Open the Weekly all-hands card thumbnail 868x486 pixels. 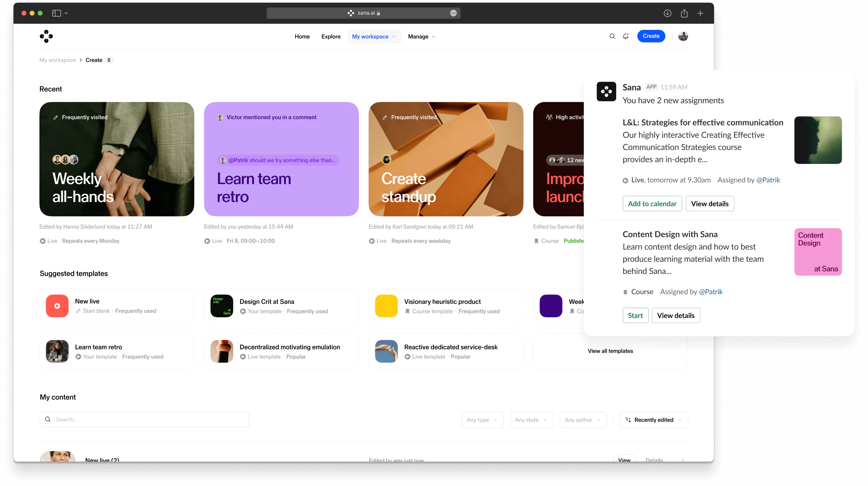tap(116, 159)
